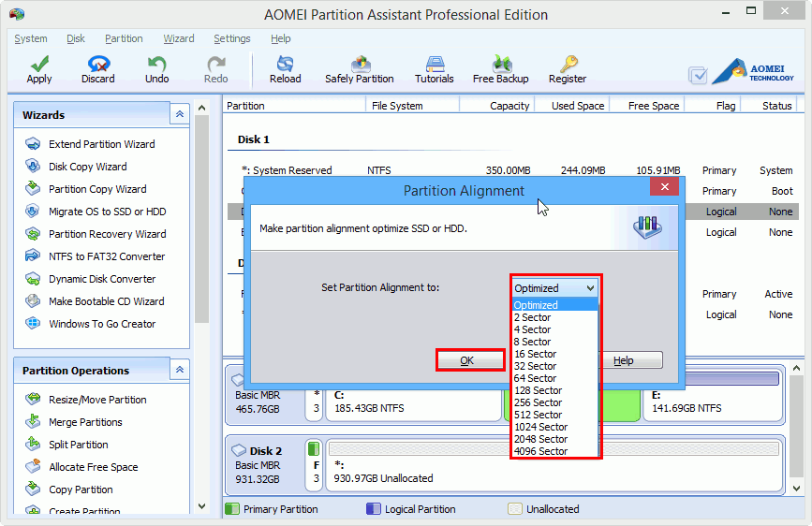
Task: Open the Disk Copy Wizard
Action: click(x=87, y=167)
